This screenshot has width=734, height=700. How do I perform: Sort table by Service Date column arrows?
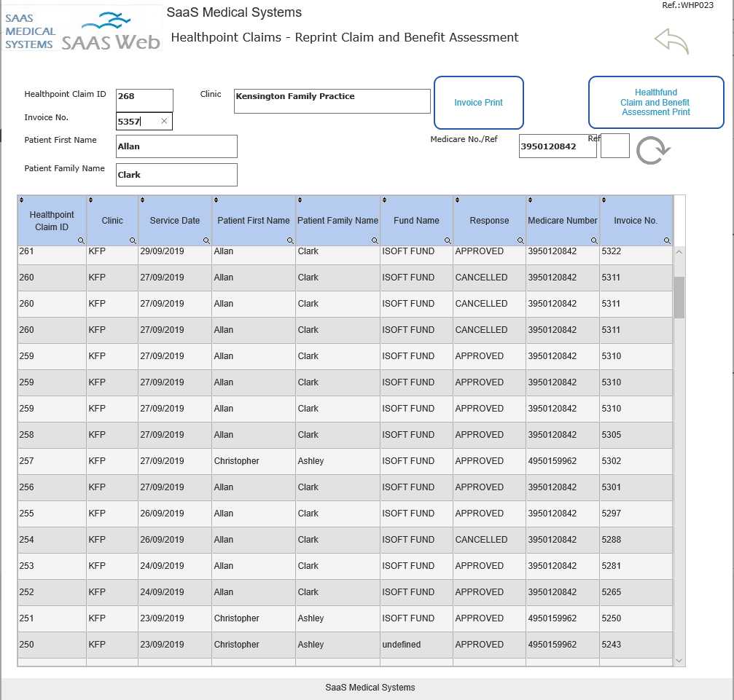(x=143, y=200)
